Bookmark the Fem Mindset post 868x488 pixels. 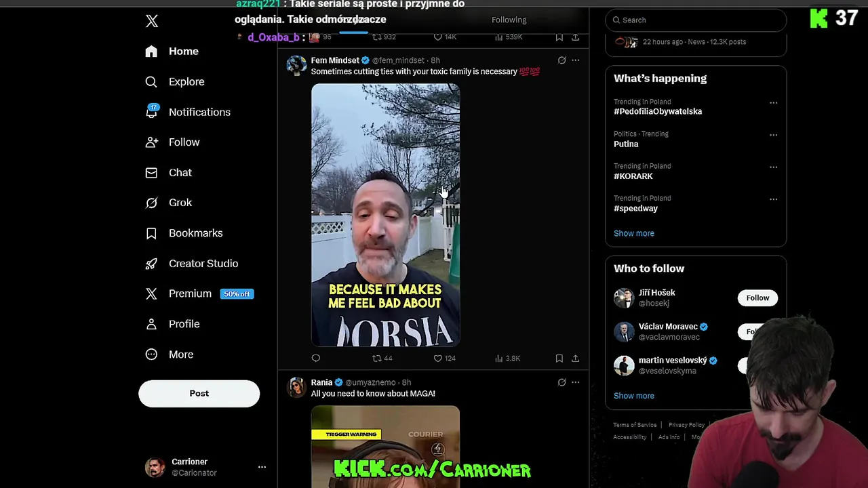coord(559,359)
